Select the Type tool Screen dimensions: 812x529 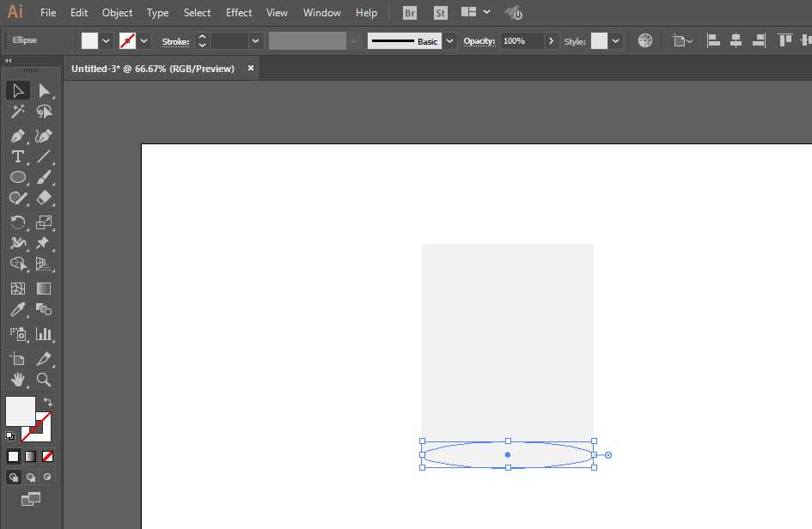pyautogui.click(x=18, y=156)
